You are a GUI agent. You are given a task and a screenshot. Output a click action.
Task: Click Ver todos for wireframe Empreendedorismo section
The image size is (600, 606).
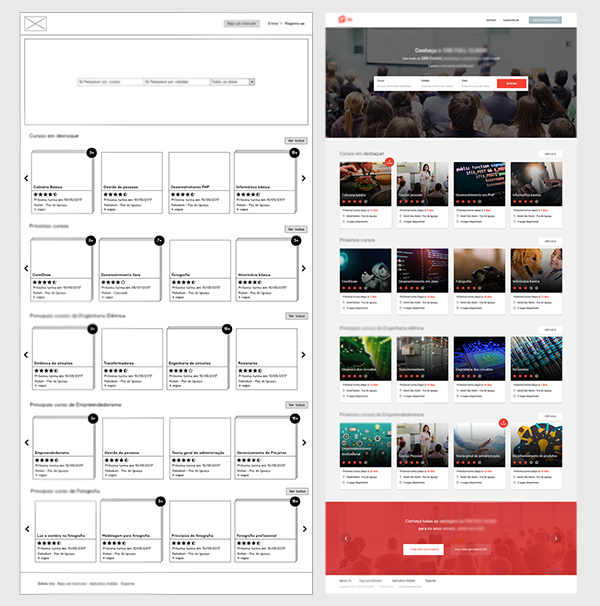point(297,405)
